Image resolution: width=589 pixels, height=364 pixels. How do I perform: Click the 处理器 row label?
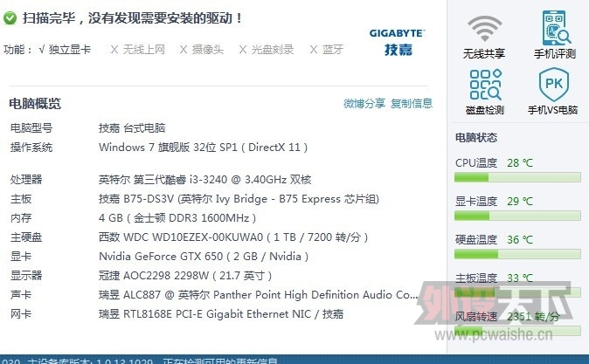click(26, 179)
